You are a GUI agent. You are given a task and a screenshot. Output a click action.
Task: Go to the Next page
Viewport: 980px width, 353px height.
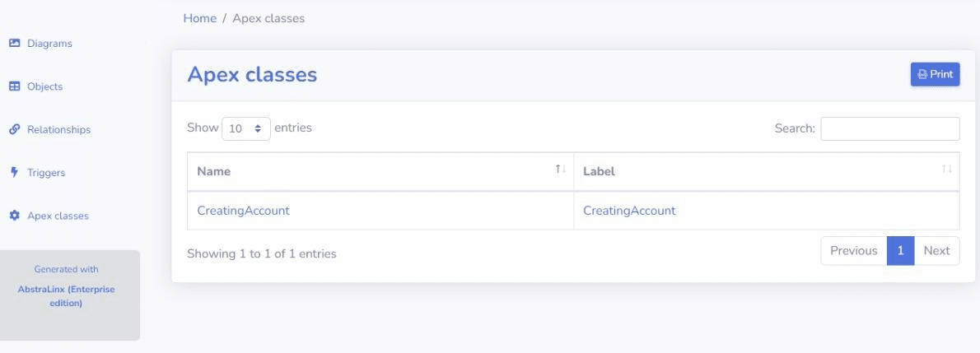pos(936,251)
